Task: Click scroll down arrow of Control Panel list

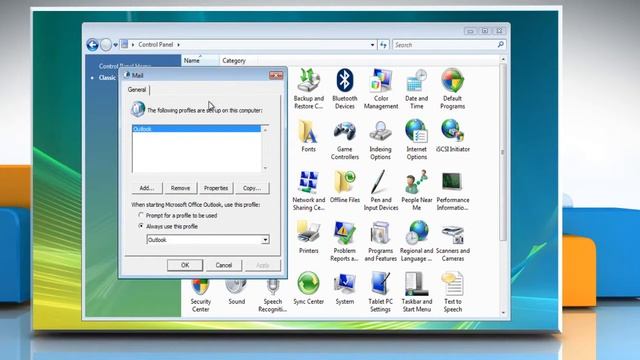Action: 503,313
